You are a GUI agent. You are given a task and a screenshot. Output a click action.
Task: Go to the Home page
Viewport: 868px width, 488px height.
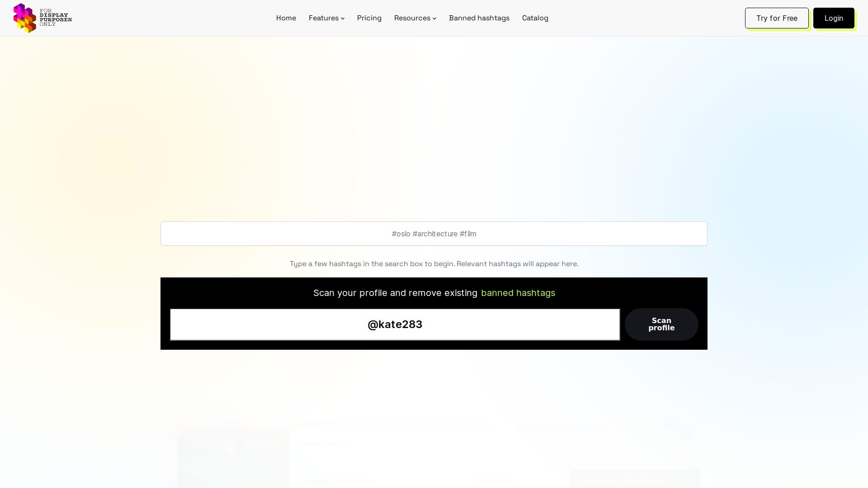pyautogui.click(x=286, y=18)
